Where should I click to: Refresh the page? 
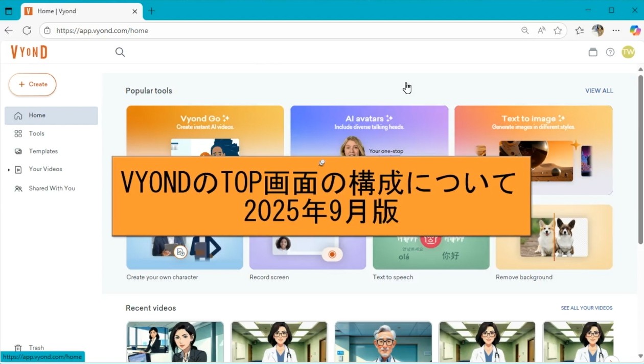pyautogui.click(x=27, y=31)
